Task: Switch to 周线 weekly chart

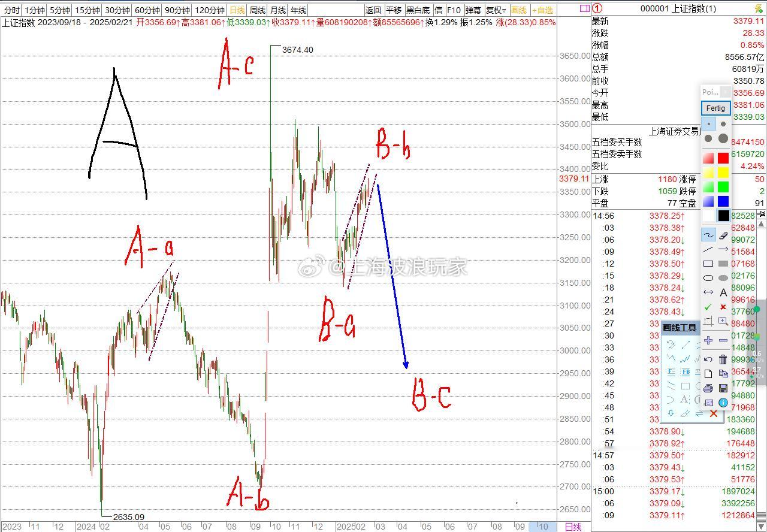Action: (x=258, y=10)
